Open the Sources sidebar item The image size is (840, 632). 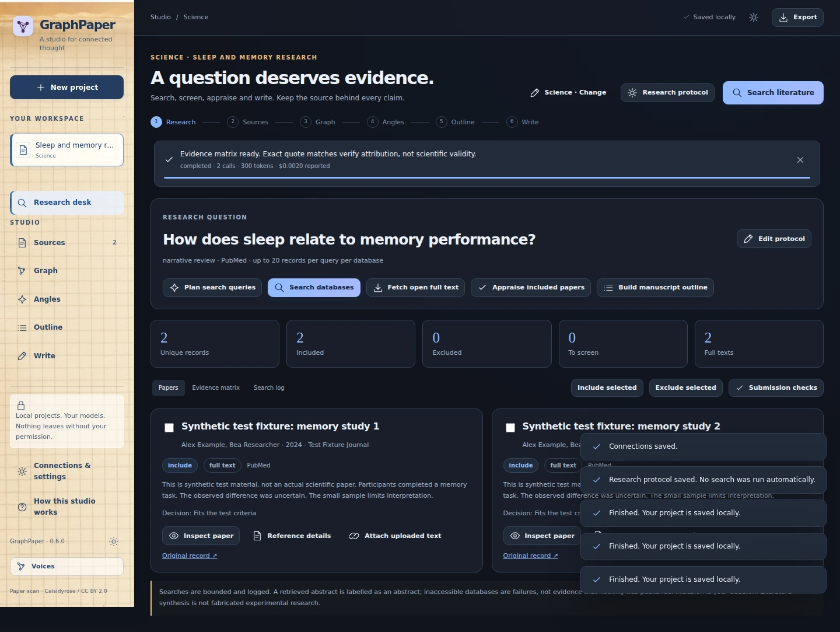coord(66,243)
